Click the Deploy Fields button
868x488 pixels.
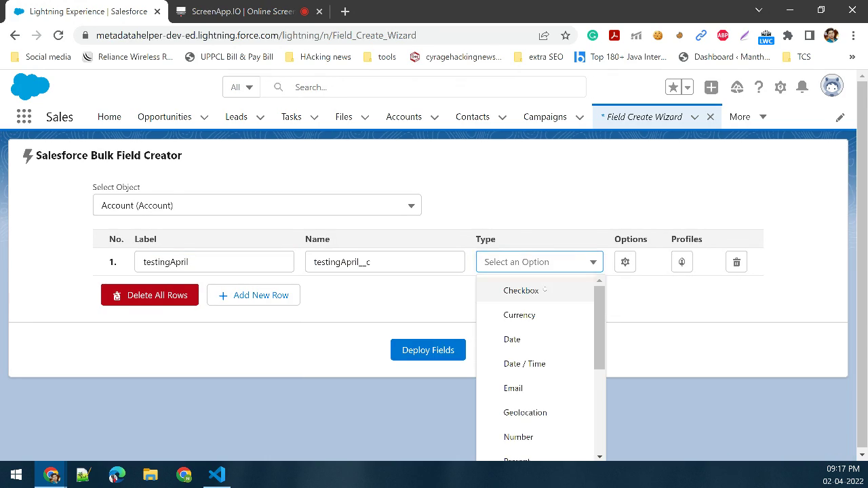428,350
